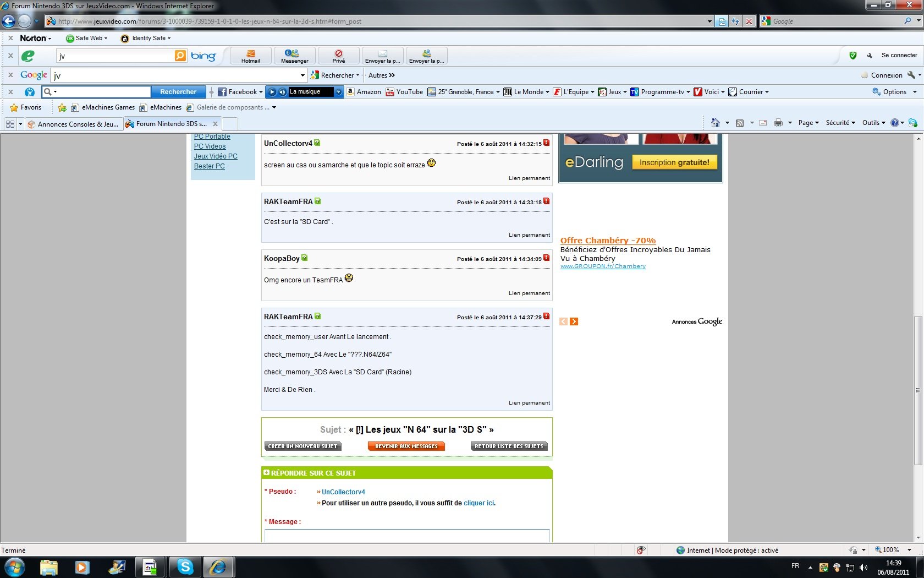Screen dimensions: 924x578
Task: Click the compatibility view icon in address bar
Action: [722, 21]
